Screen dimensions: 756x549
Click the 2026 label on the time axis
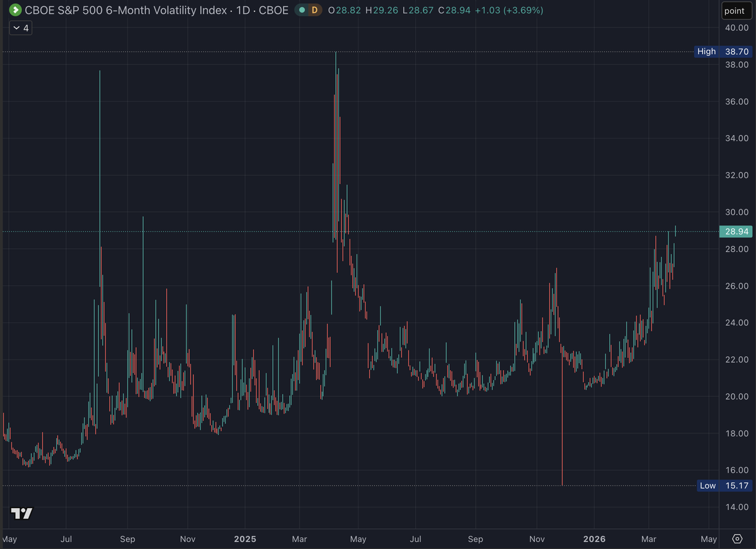point(594,540)
